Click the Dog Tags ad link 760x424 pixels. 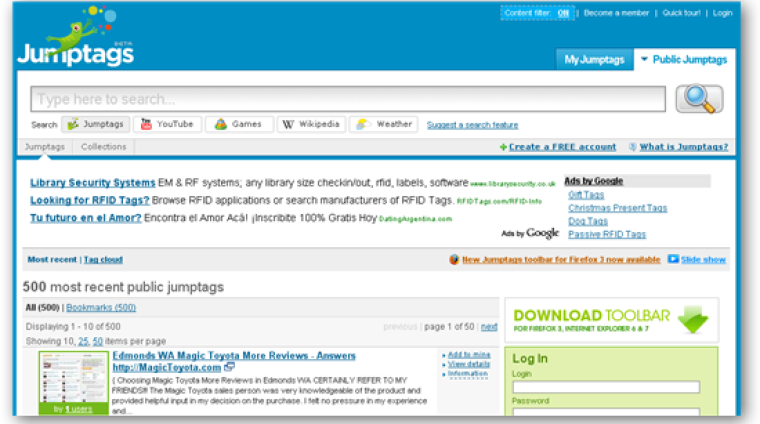point(588,221)
